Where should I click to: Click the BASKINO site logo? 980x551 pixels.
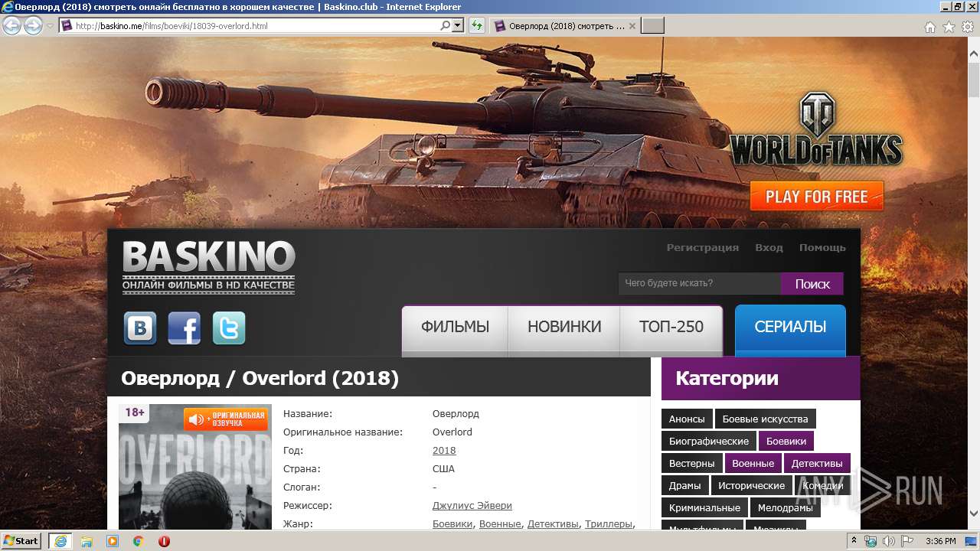click(208, 267)
